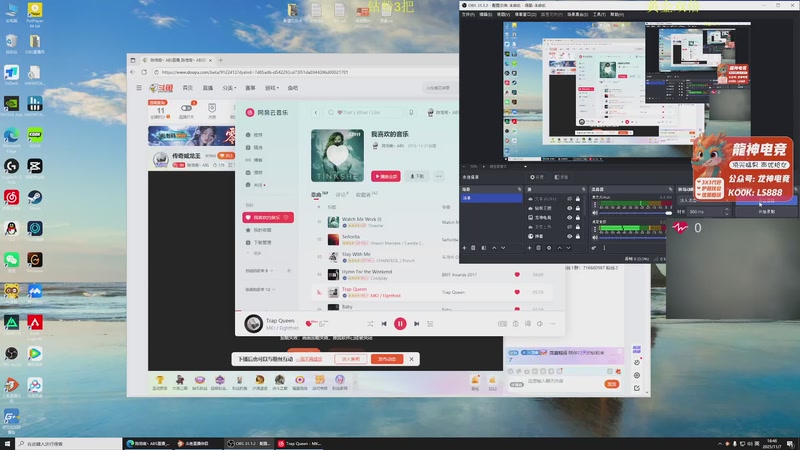The height and width of the screenshot is (450, 800).
Task: Close the Douyu bottom popup banner
Action: tap(411, 359)
